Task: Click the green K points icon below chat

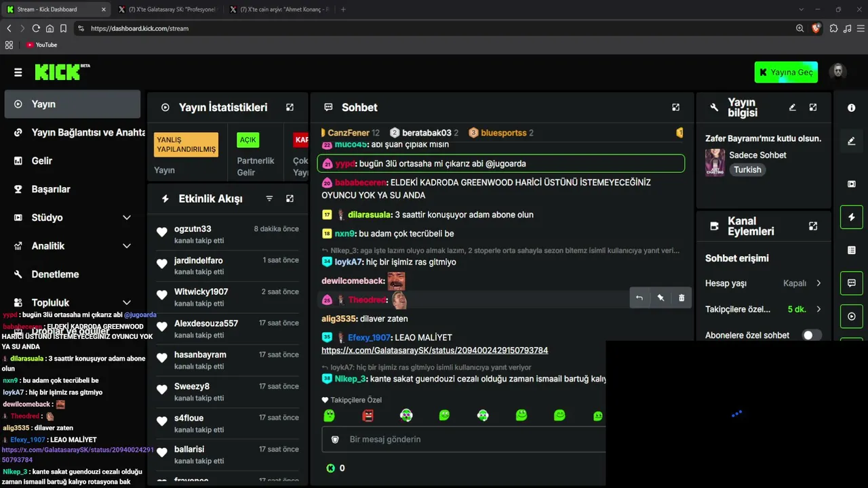Action: click(330, 468)
